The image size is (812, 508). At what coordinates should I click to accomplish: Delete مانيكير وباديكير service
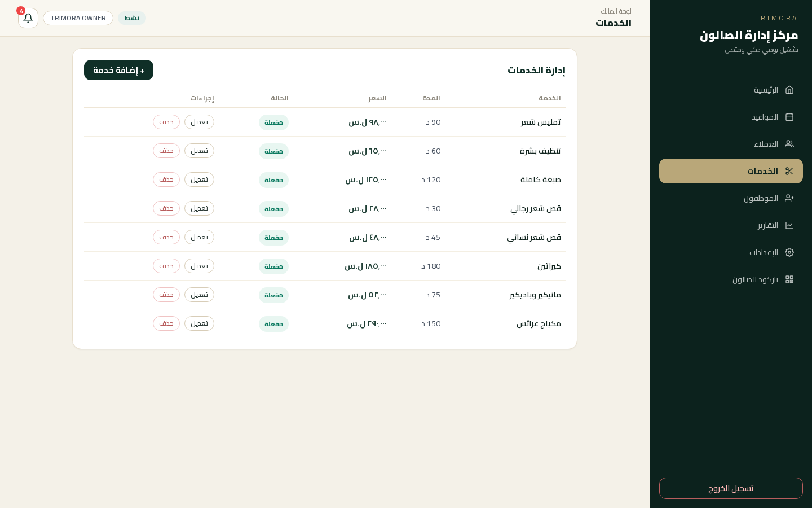pyautogui.click(x=166, y=295)
